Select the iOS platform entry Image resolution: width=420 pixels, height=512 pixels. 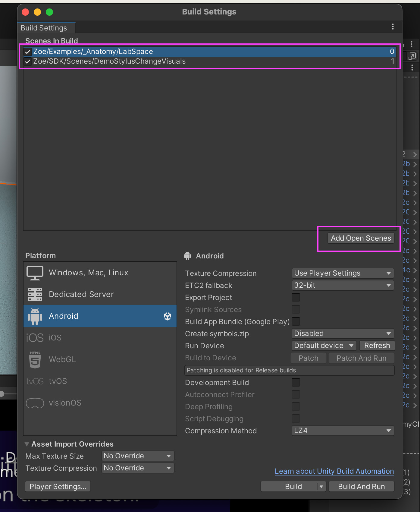[100, 338]
